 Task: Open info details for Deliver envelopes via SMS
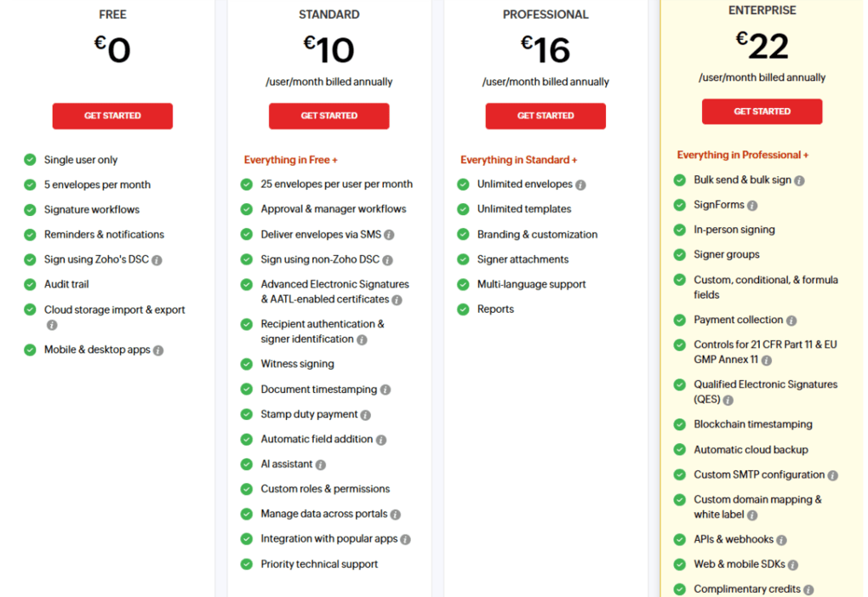tap(391, 234)
